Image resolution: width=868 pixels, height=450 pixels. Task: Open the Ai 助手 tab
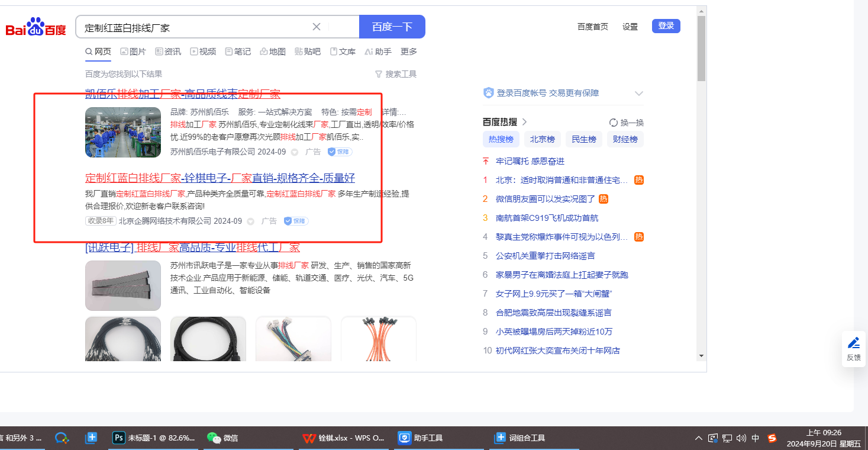click(378, 52)
